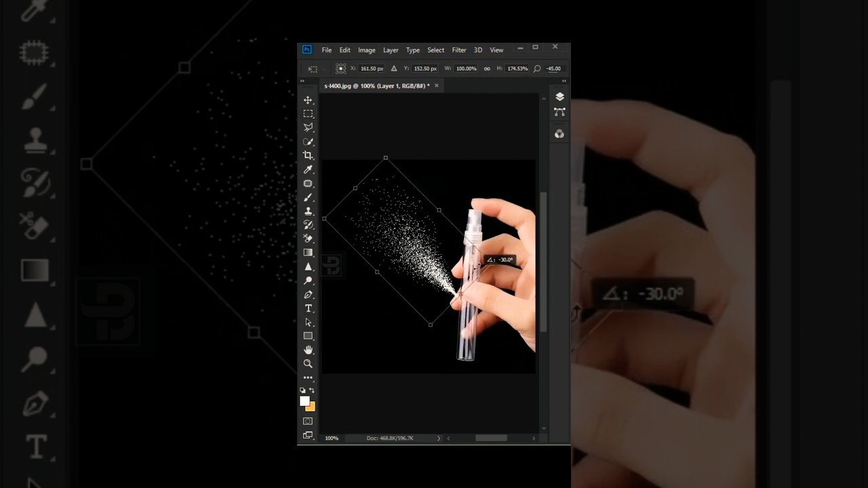Click the 100% zoom level field

point(332,439)
